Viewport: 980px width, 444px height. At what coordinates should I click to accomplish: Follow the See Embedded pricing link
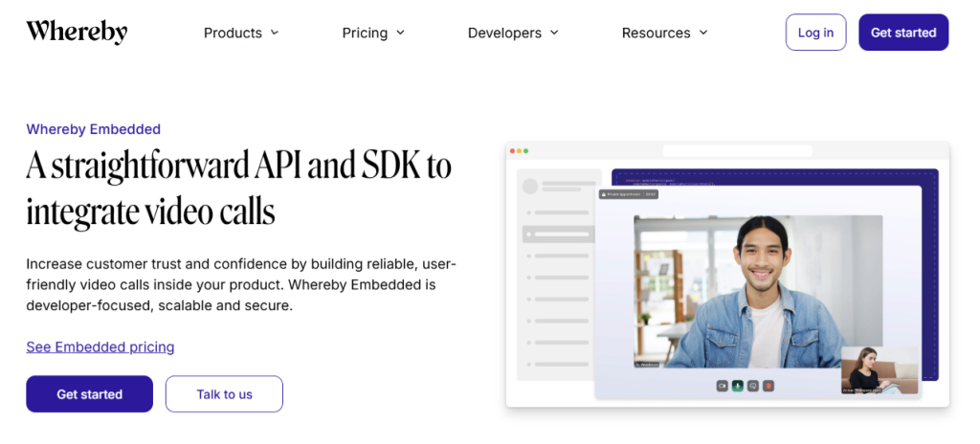tap(100, 346)
